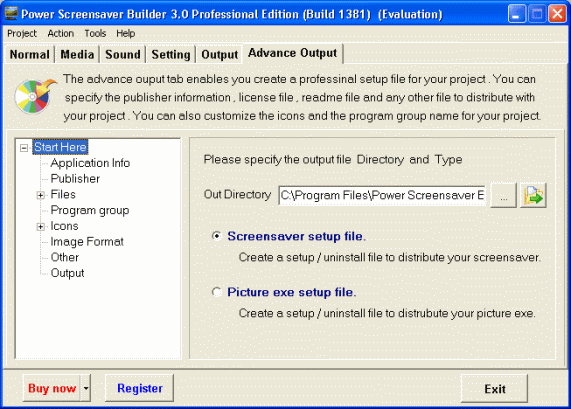Image resolution: width=571 pixels, height=409 pixels.
Task: Select Other tree item
Action: point(65,257)
